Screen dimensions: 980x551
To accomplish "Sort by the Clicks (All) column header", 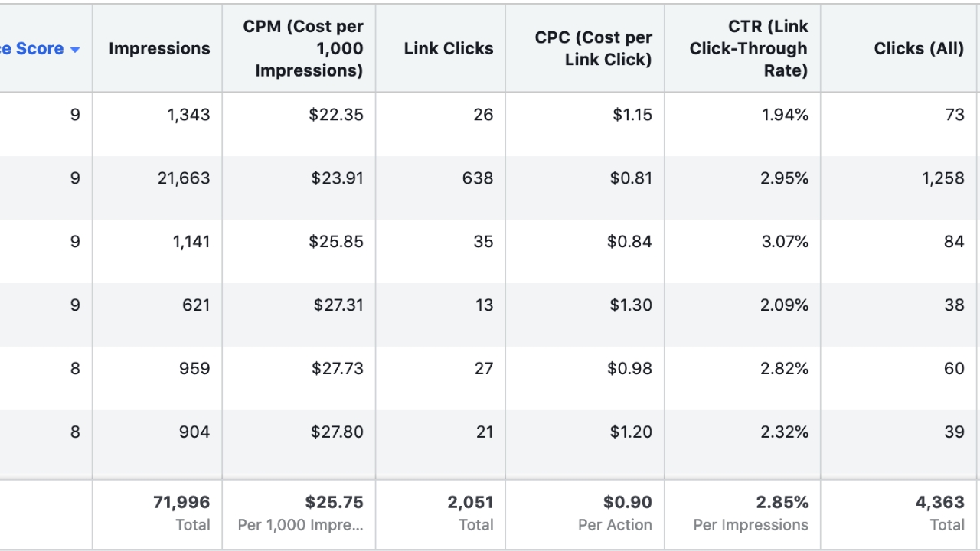I will pyautogui.click(x=919, y=49).
